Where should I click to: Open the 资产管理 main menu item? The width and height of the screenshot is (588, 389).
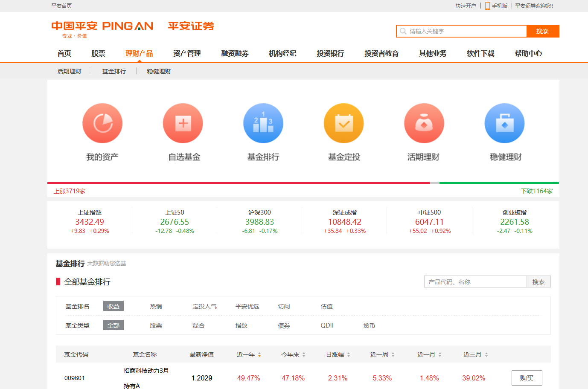click(x=187, y=53)
